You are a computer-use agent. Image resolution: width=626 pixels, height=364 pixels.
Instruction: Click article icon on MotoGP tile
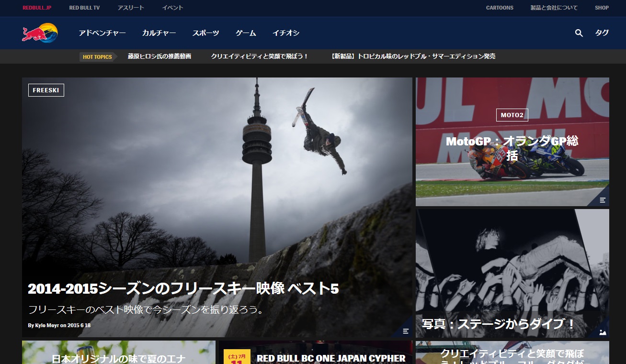click(603, 200)
